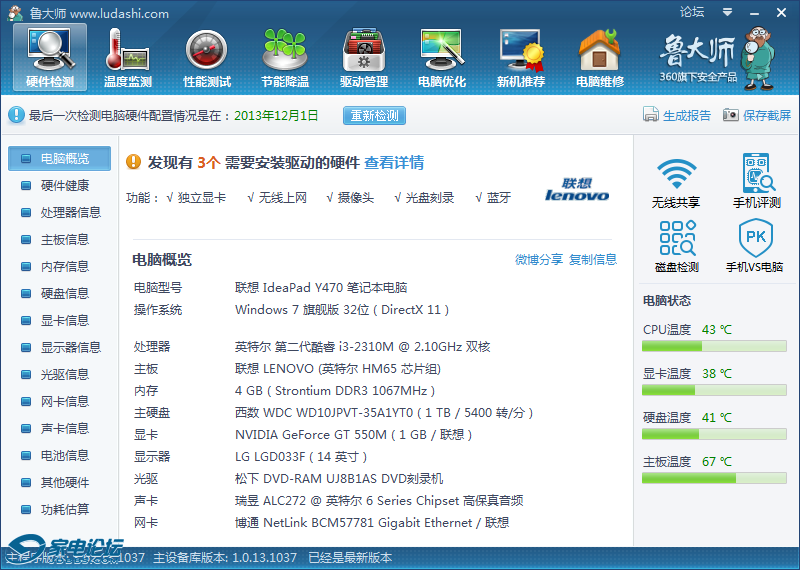Open the 硬件检测 hardware detection icon
The width and height of the screenshot is (800, 570).
(x=50, y=57)
